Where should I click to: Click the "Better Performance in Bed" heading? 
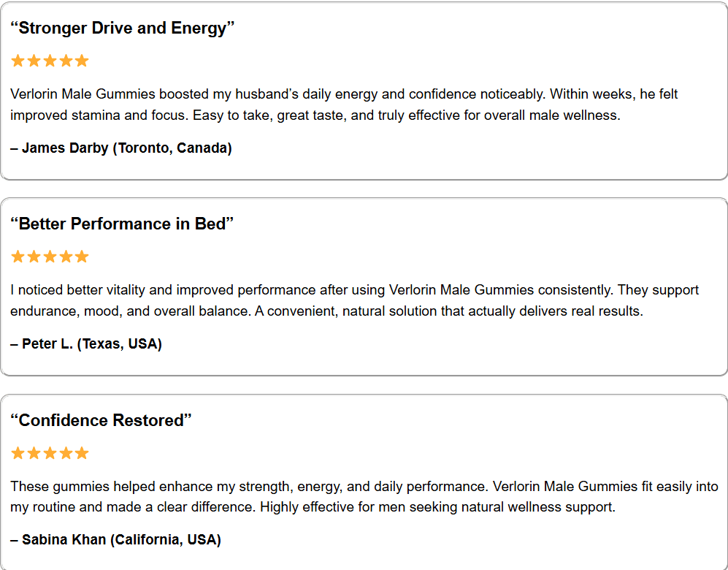pyautogui.click(x=122, y=224)
